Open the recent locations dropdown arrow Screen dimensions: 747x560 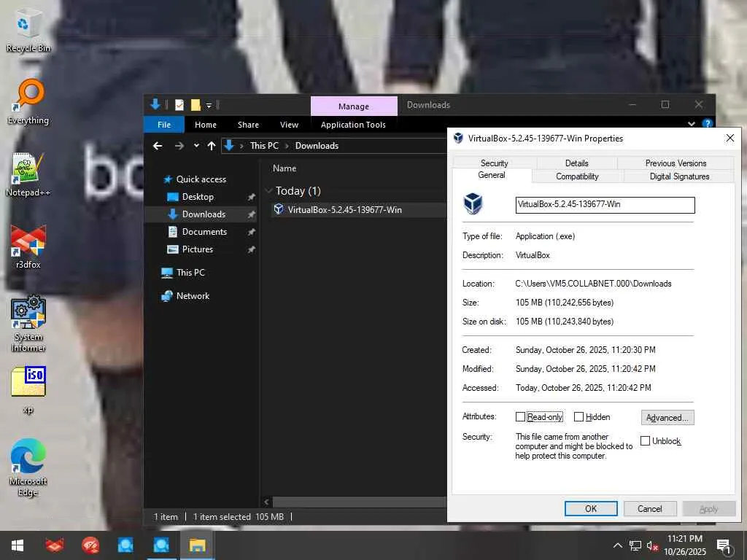click(x=196, y=146)
